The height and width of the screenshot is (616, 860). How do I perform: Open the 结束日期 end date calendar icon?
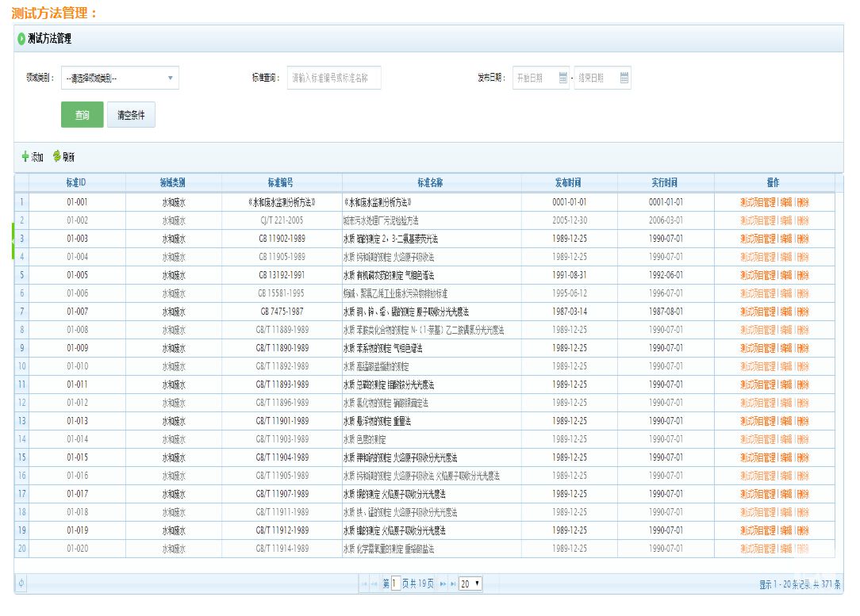coord(624,78)
